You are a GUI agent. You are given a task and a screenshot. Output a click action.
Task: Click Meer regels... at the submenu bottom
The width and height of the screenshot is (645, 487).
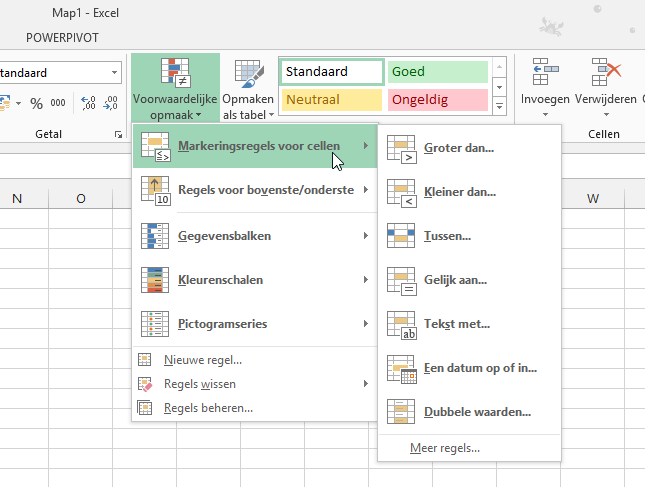pyautogui.click(x=445, y=448)
